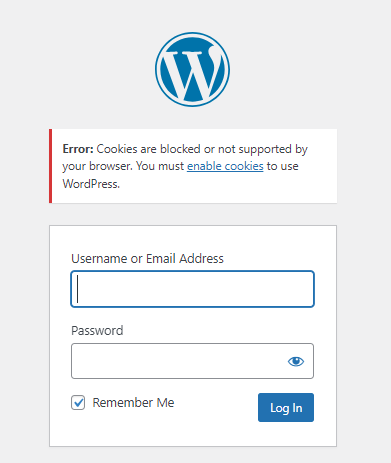
Task: Click the WordPress logo
Action: pos(192,69)
